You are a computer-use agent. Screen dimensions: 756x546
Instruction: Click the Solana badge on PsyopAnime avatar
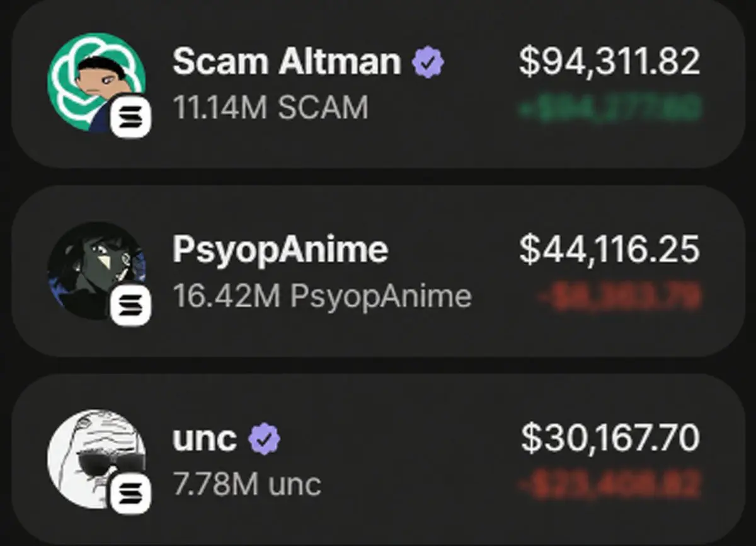click(131, 305)
